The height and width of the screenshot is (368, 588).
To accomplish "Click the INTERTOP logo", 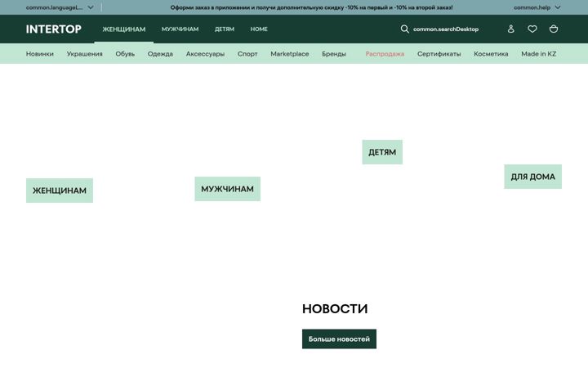I will click(x=54, y=29).
